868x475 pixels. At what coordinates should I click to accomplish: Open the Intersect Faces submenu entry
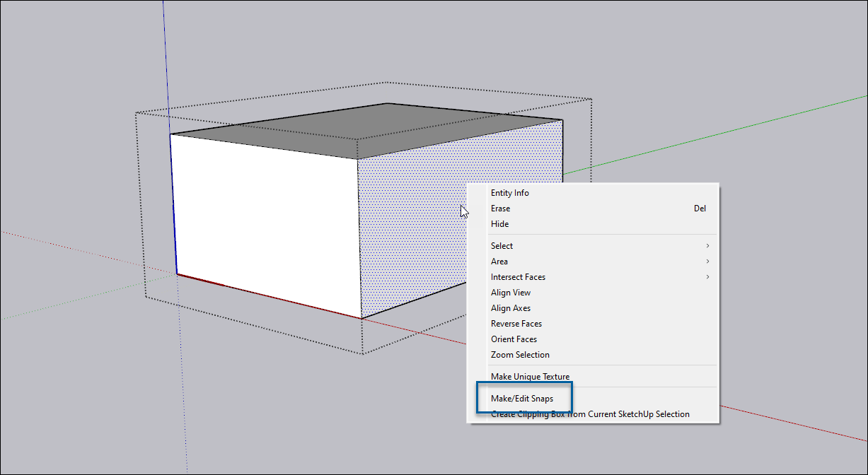pos(593,277)
